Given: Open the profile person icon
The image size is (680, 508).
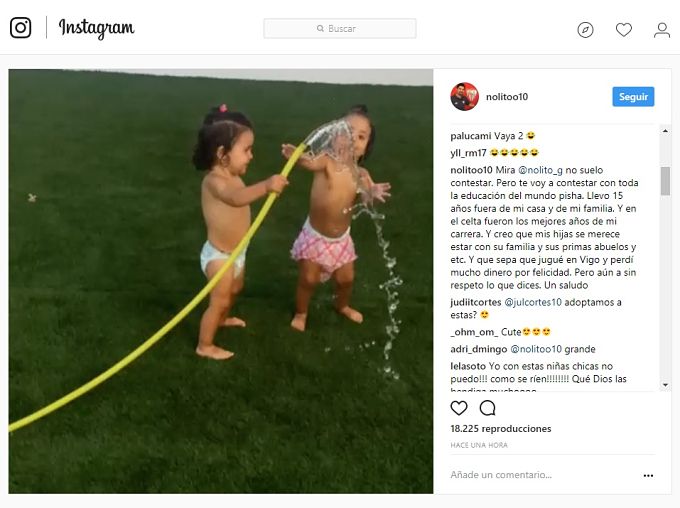Looking at the screenshot, I should click(x=662, y=30).
